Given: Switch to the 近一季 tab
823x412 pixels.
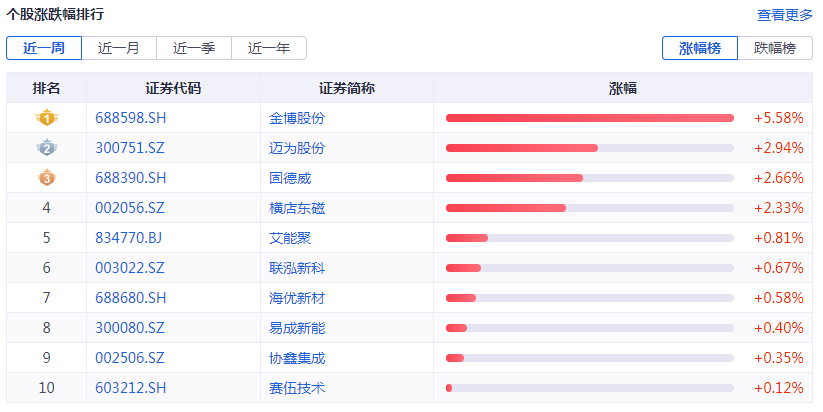Looking at the screenshot, I should tap(194, 48).
